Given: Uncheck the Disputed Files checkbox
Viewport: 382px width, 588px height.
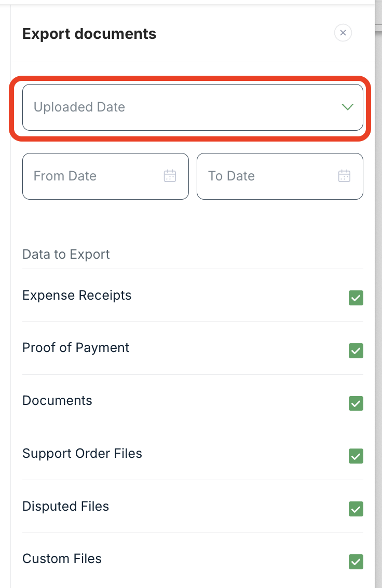Looking at the screenshot, I should point(356,509).
